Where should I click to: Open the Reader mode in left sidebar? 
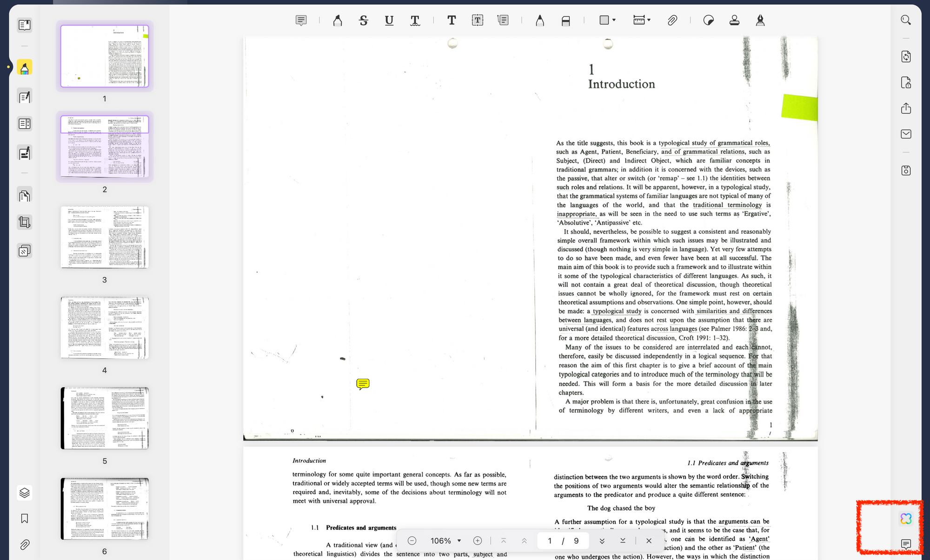25,25
